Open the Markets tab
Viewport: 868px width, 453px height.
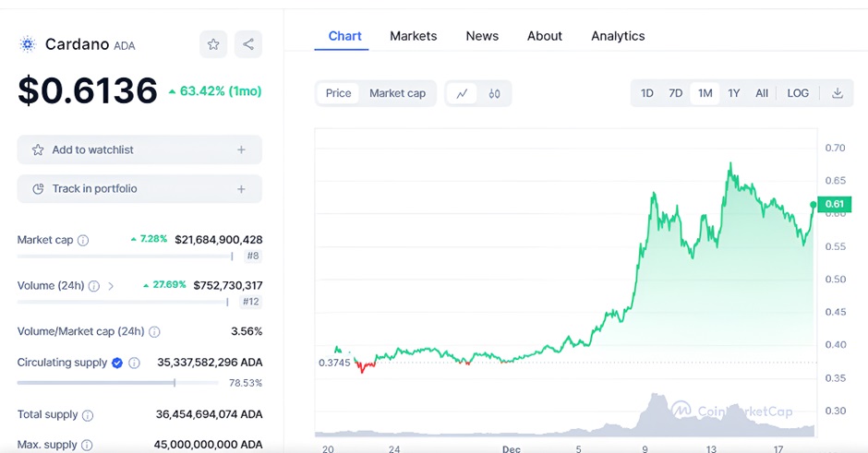pos(413,36)
